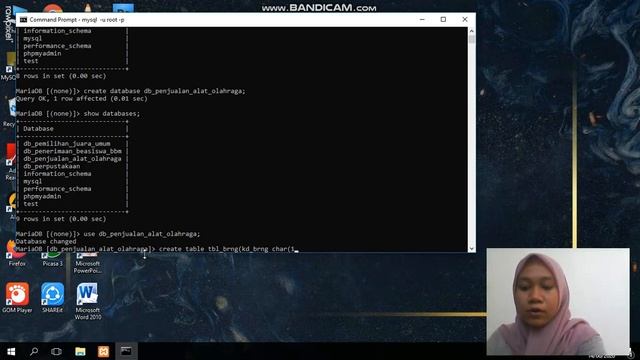Click db_pemilihan_juara_umum row in list
Viewport: 640px width, 360px height.
[x=67, y=144]
